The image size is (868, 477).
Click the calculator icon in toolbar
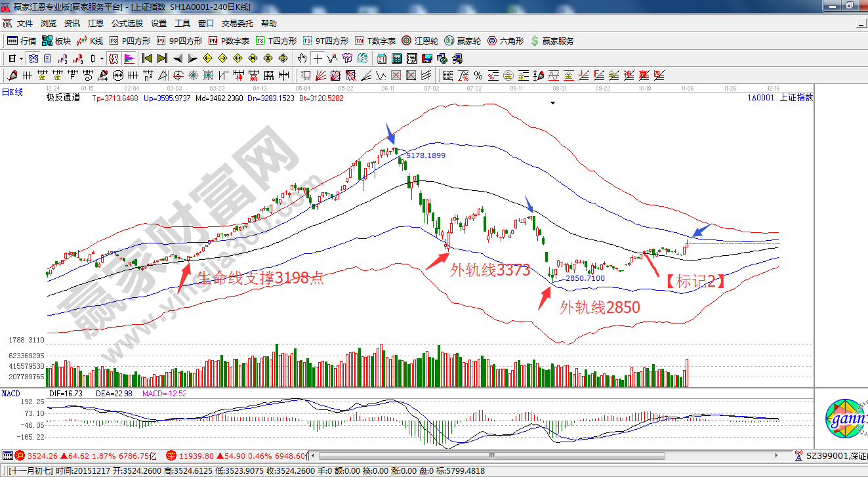click(x=396, y=58)
